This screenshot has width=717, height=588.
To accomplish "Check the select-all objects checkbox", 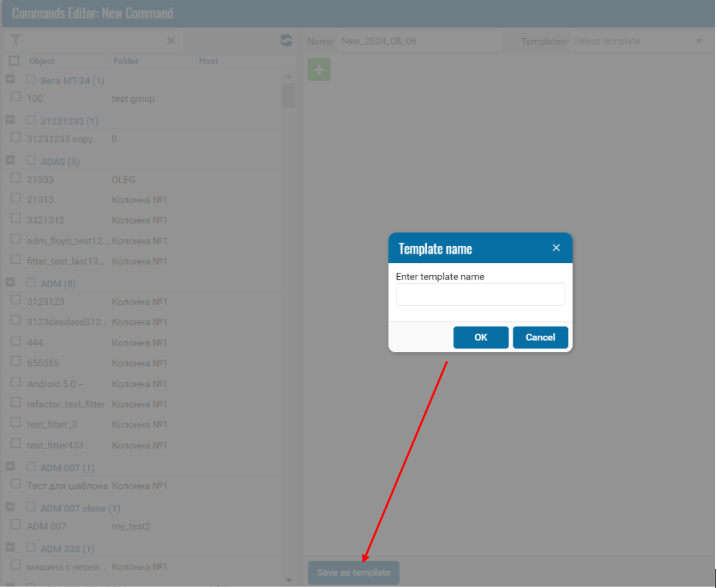I will [14, 61].
